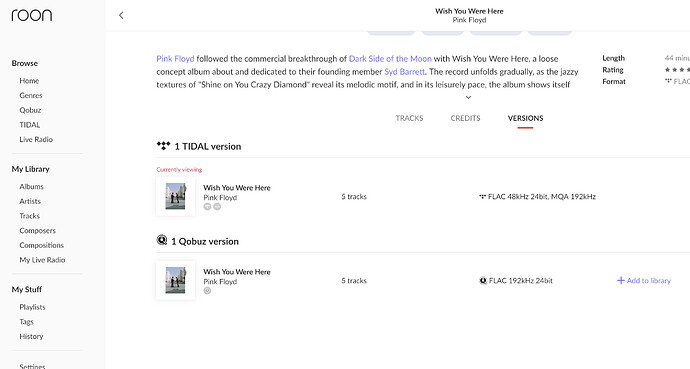Open Live Radio in the sidebar
Screen dimensions: 690x369
(x=36, y=139)
